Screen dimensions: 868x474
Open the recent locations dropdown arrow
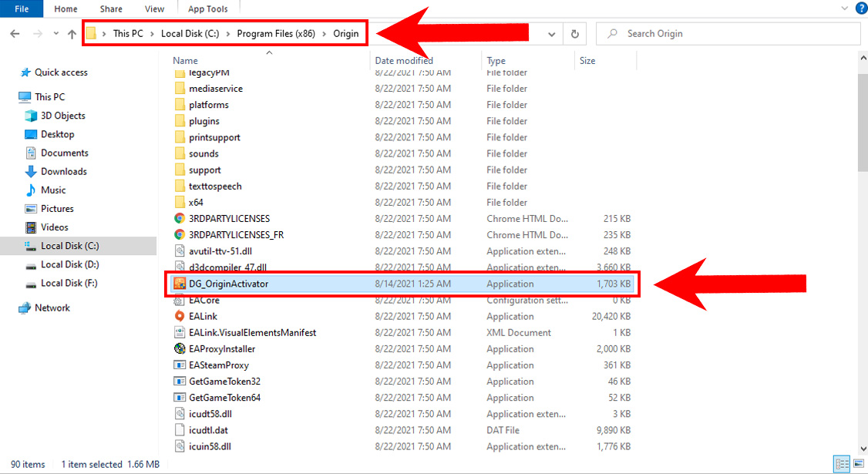[x=56, y=34]
